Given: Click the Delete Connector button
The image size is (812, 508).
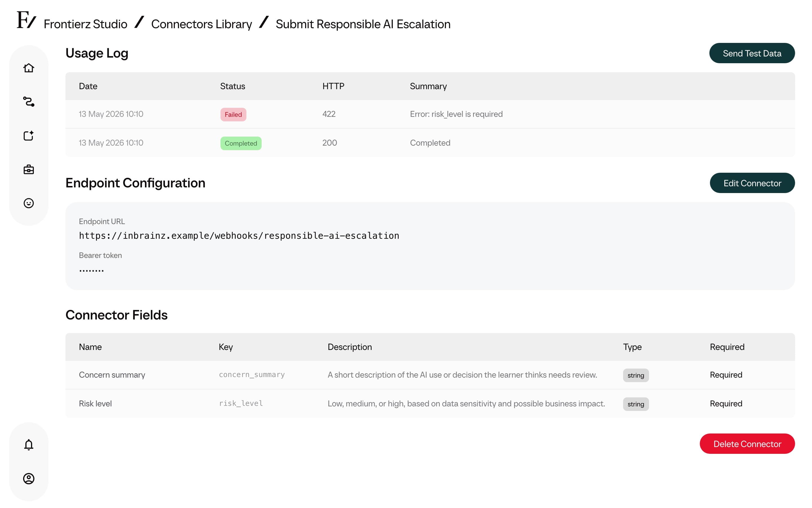Looking at the screenshot, I should click(747, 444).
